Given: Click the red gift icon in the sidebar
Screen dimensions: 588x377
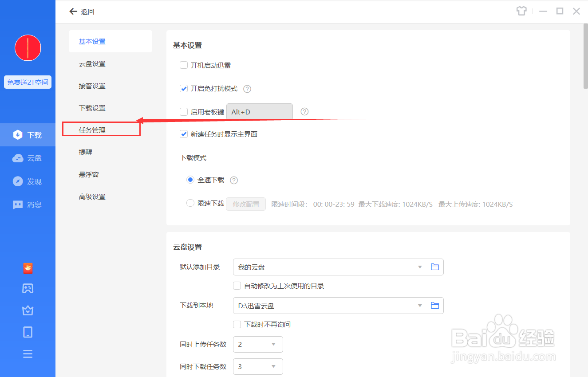Looking at the screenshot, I should (28, 268).
